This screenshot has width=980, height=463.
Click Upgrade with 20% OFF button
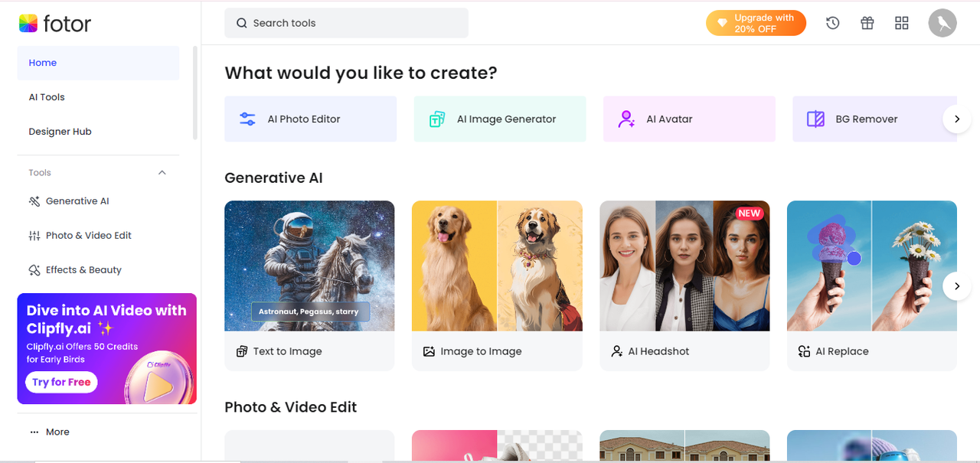(756, 23)
